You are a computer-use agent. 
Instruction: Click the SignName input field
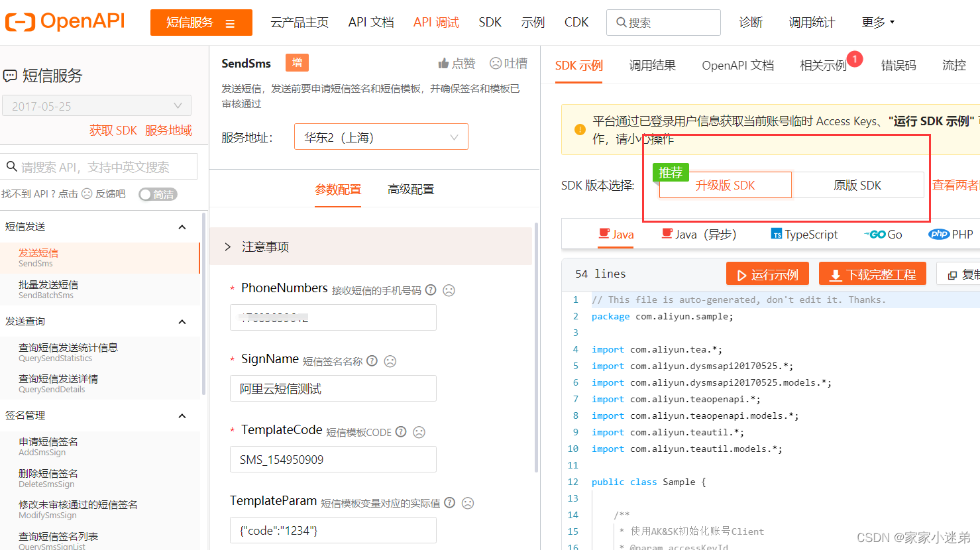333,388
